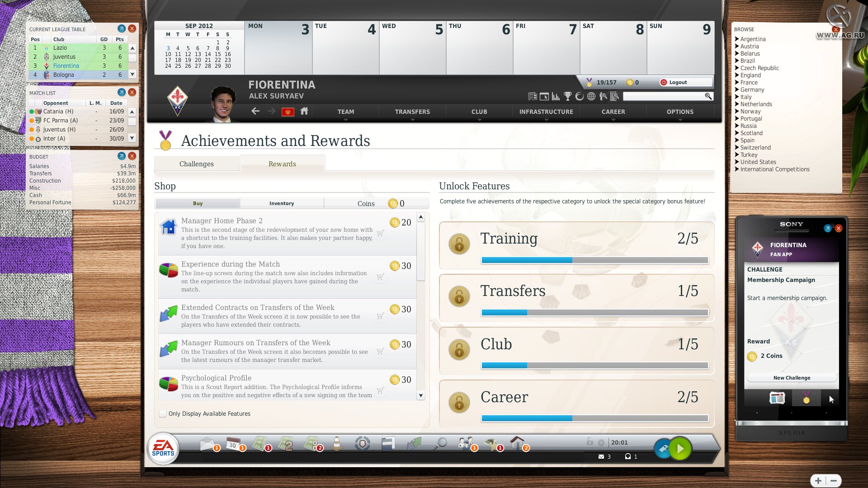Click the header search input field

coord(664,96)
